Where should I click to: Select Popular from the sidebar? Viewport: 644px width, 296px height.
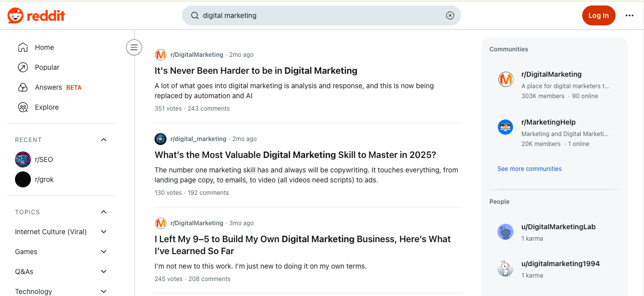[x=47, y=67]
